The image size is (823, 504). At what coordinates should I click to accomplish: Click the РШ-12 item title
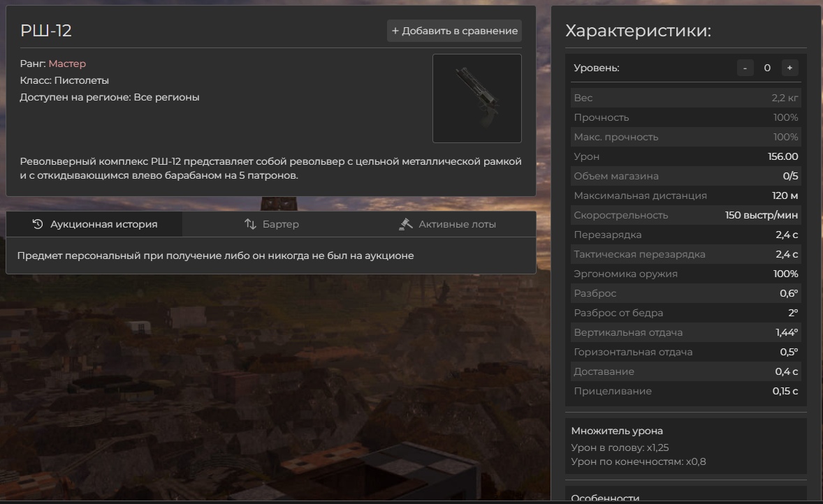pyautogui.click(x=46, y=31)
